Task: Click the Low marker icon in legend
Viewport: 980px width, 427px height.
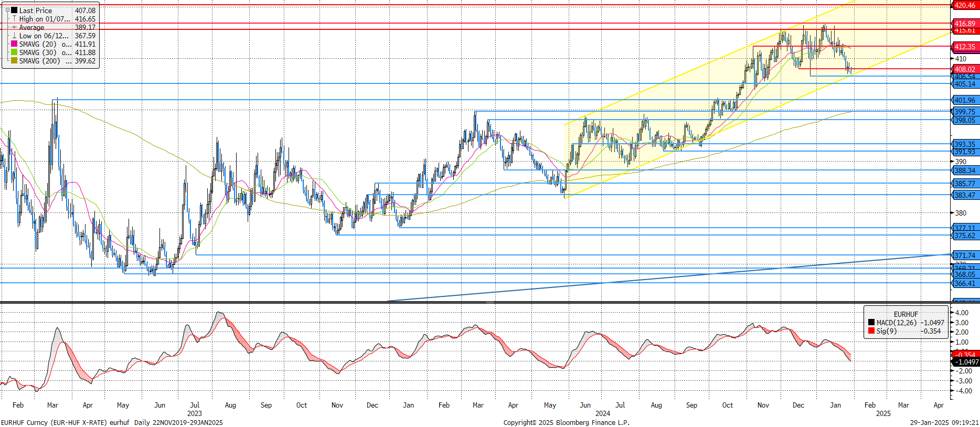Action: pos(14,36)
